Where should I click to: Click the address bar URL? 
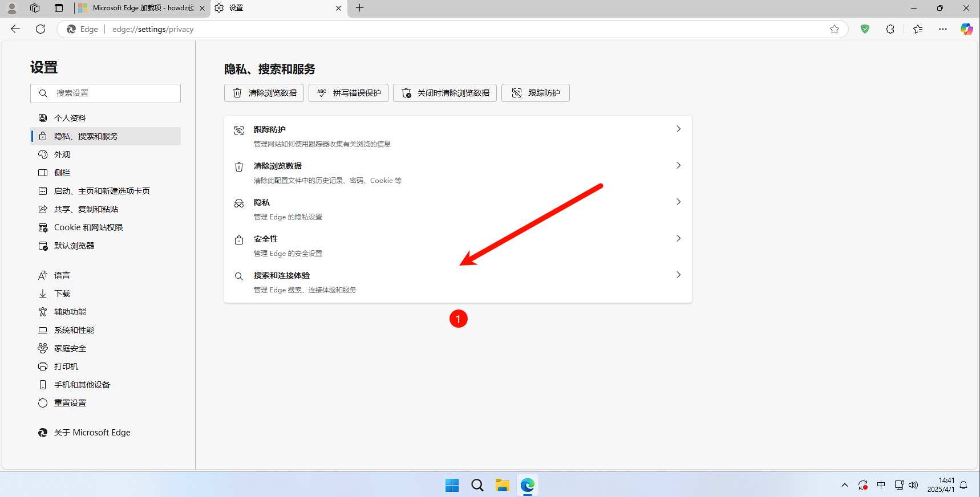(x=153, y=29)
